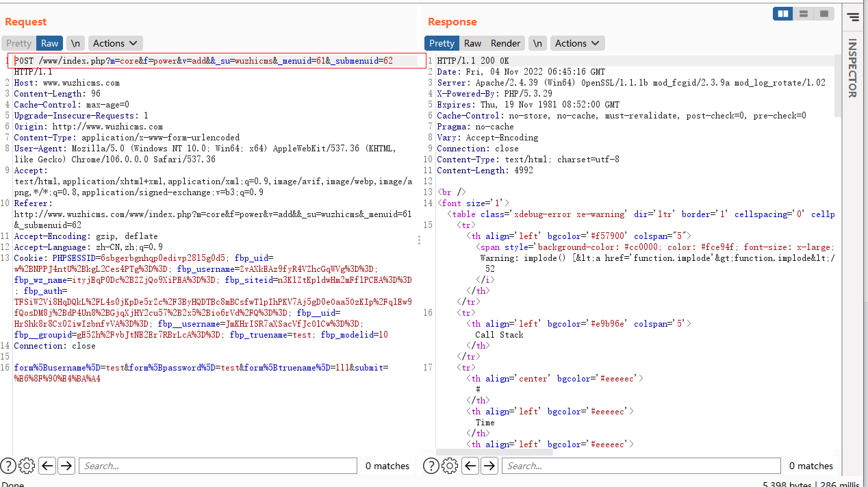Click the Vary: Accept-Encoding header

tap(487, 138)
